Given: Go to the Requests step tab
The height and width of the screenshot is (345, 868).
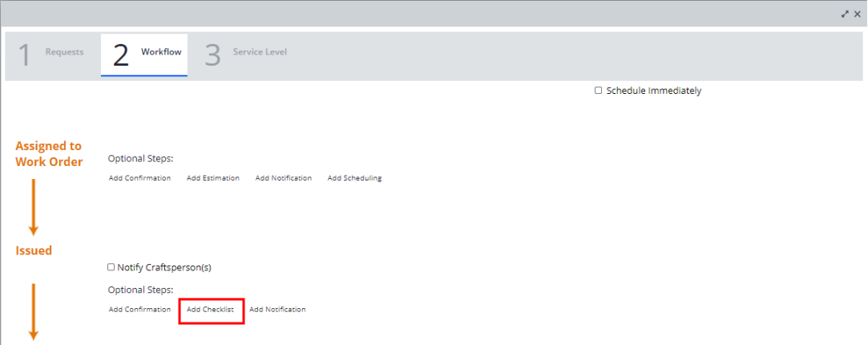Looking at the screenshot, I should [x=52, y=53].
